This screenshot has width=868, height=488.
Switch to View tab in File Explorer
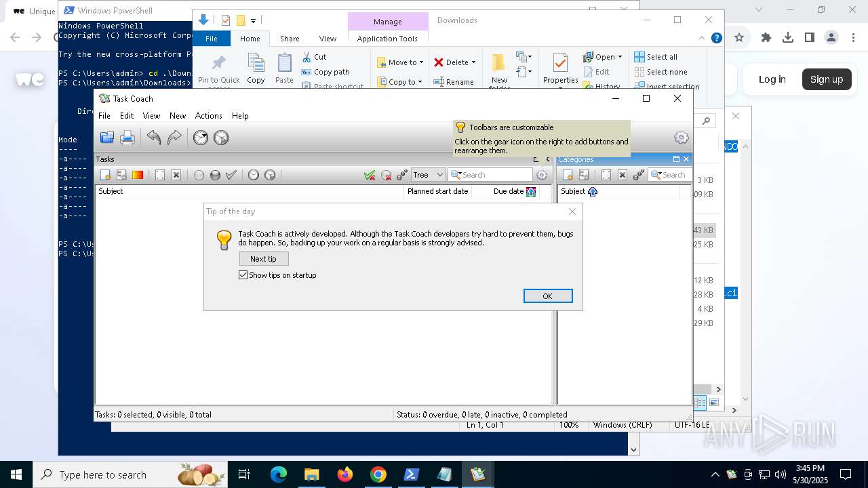point(328,39)
